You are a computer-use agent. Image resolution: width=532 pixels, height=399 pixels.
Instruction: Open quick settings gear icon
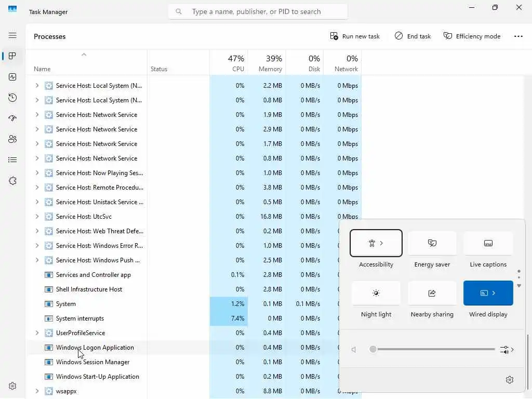[x=509, y=380]
